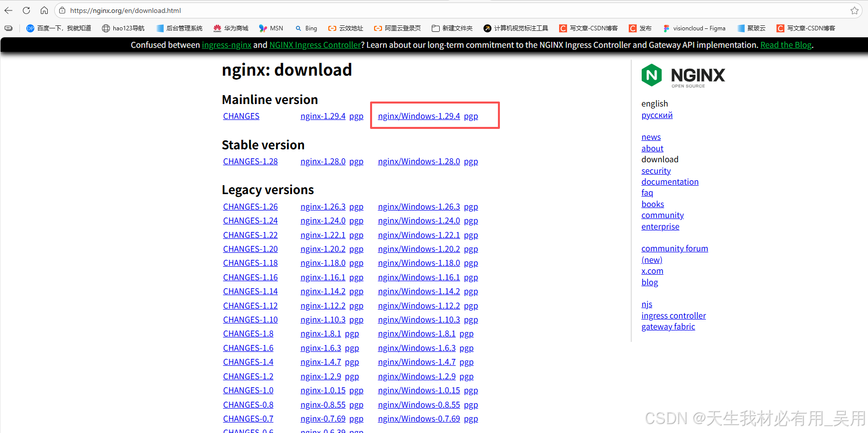Open faq page
868x433 pixels.
pyautogui.click(x=647, y=193)
